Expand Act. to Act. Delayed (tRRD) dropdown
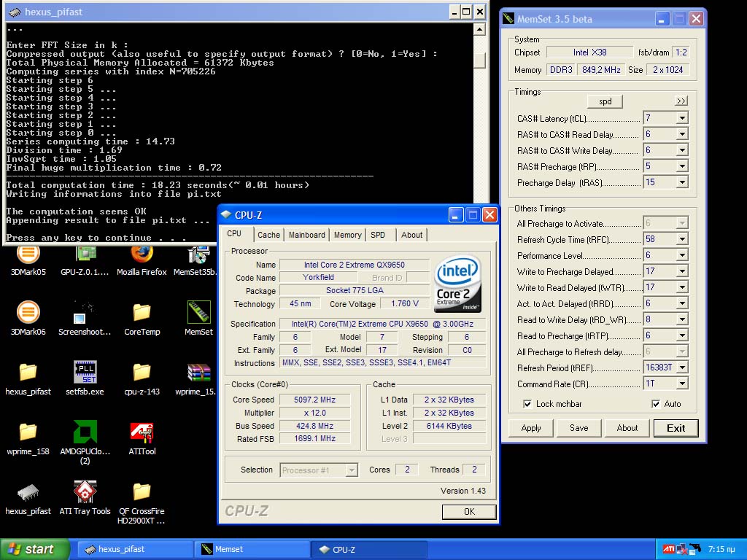Image resolution: width=747 pixels, height=560 pixels. point(682,303)
